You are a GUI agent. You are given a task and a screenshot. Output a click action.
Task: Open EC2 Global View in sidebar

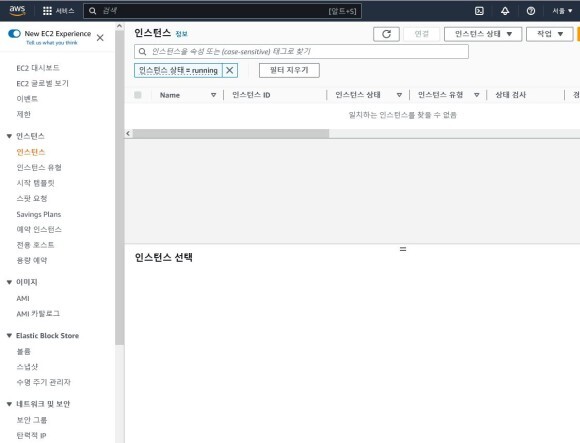(x=43, y=84)
